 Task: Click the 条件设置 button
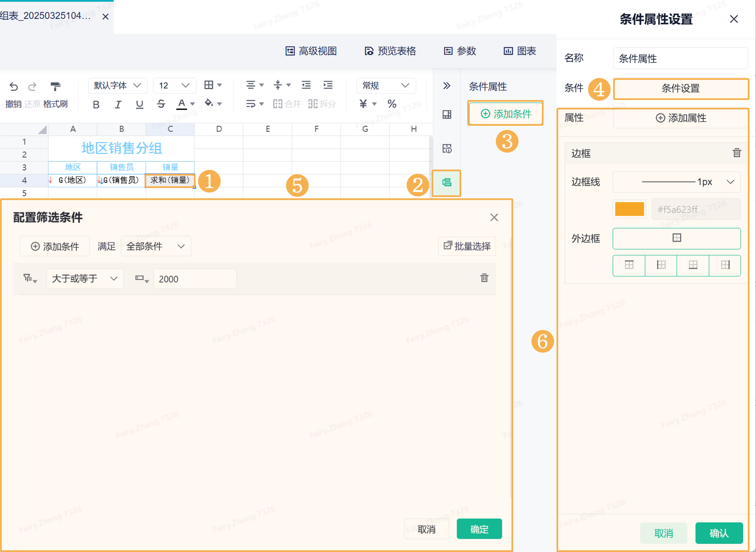coord(681,88)
